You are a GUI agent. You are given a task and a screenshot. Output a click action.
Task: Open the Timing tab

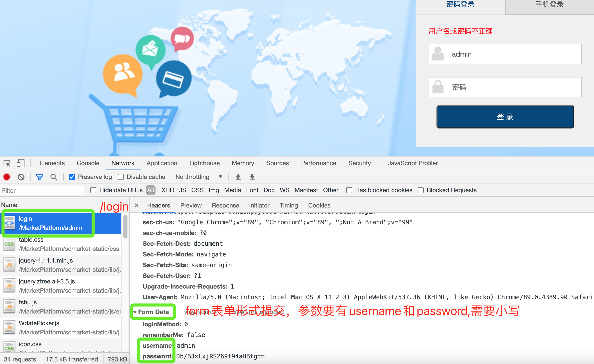pos(289,205)
